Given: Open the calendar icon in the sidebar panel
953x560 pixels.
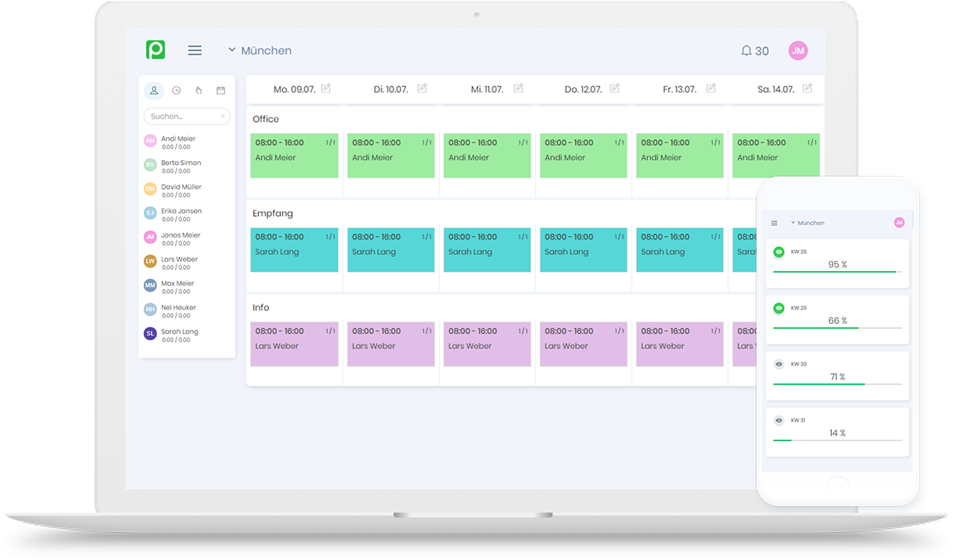Looking at the screenshot, I should (221, 89).
